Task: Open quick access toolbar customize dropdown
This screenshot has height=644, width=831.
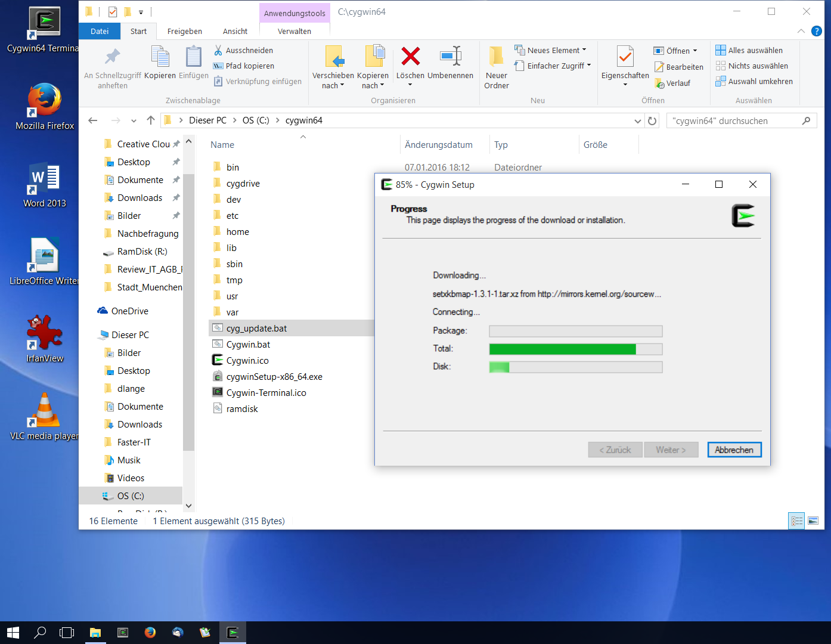Action: [141, 12]
